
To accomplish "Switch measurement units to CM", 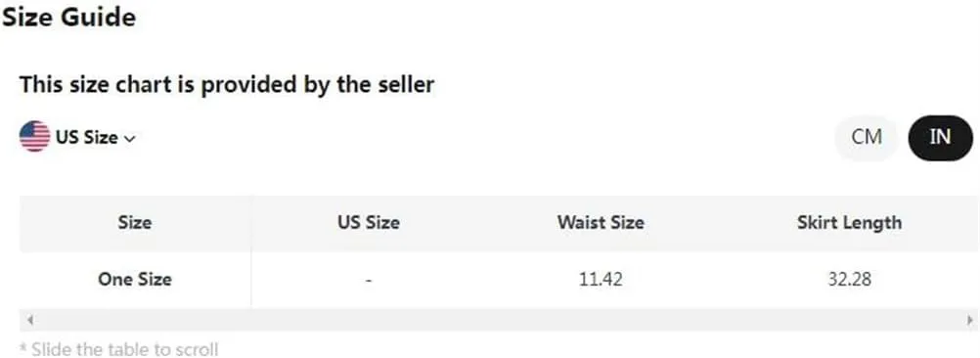I will [867, 138].
